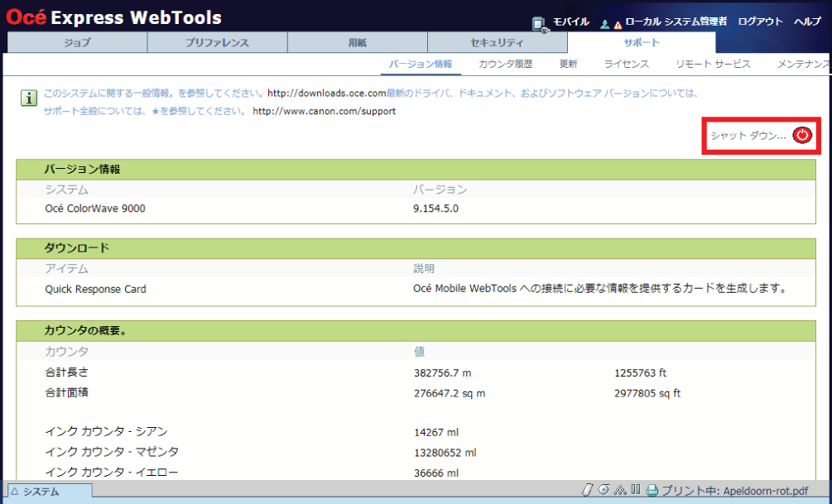Open the カウンタ履歴 sub-tab
Screen dimensions: 832x504
(x=506, y=65)
